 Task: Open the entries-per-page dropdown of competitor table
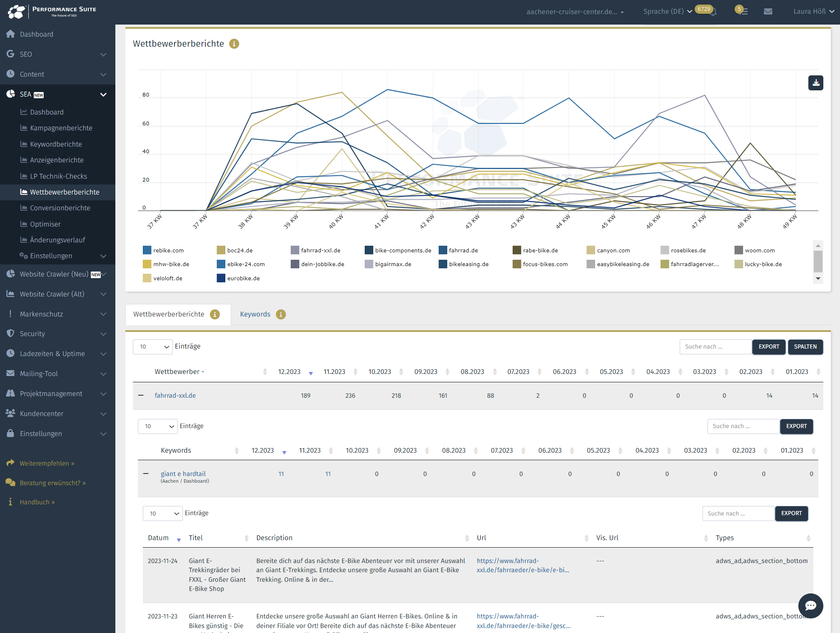coord(152,346)
